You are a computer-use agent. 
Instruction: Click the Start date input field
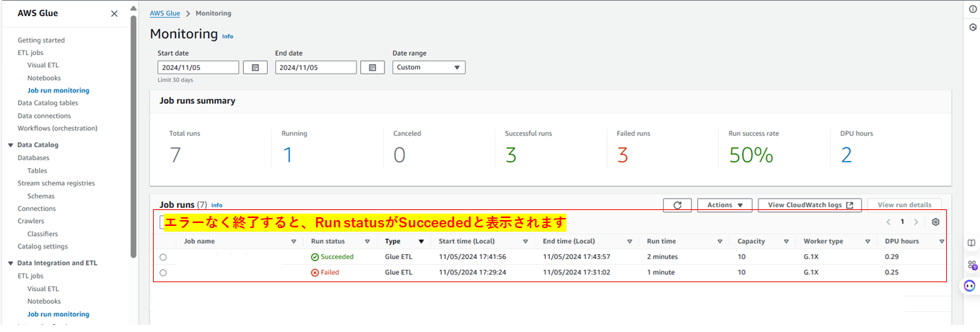tap(198, 67)
